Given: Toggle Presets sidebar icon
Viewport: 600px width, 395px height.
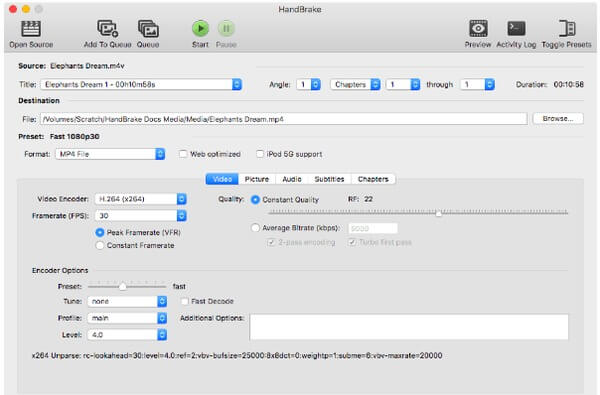Looking at the screenshot, I should click(567, 28).
